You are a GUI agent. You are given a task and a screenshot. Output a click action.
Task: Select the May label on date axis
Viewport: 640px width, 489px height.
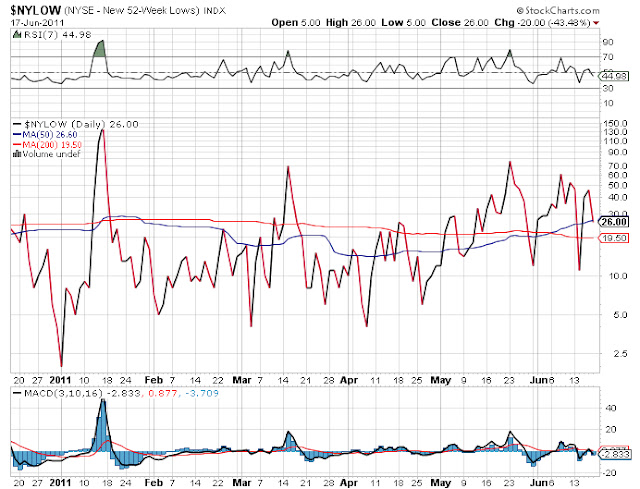(441, 380)
